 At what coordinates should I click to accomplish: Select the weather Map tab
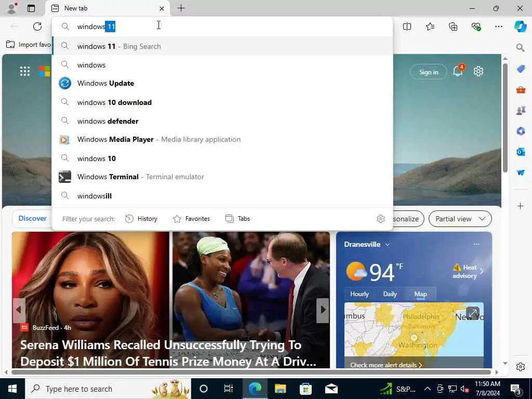click(x=420, y=294)
